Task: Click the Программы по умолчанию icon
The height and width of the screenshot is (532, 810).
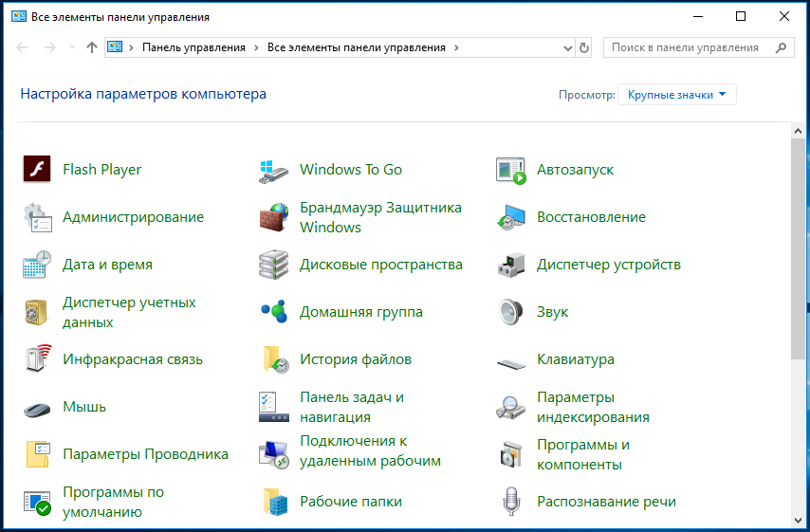Action: pos(37,503)
